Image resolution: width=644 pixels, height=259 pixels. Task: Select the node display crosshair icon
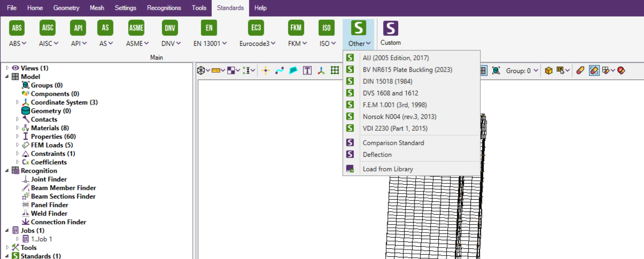(266, 71)
